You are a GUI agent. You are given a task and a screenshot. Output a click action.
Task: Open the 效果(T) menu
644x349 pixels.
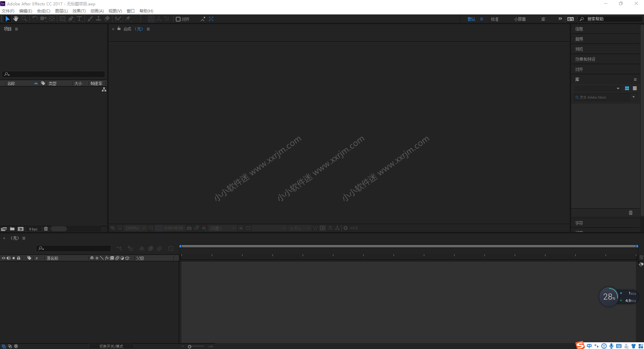coord(79,11)
